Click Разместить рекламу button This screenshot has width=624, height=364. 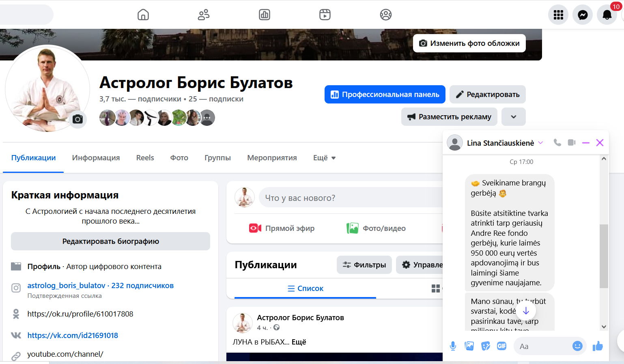pyautogui.click(x=450, y=117)
